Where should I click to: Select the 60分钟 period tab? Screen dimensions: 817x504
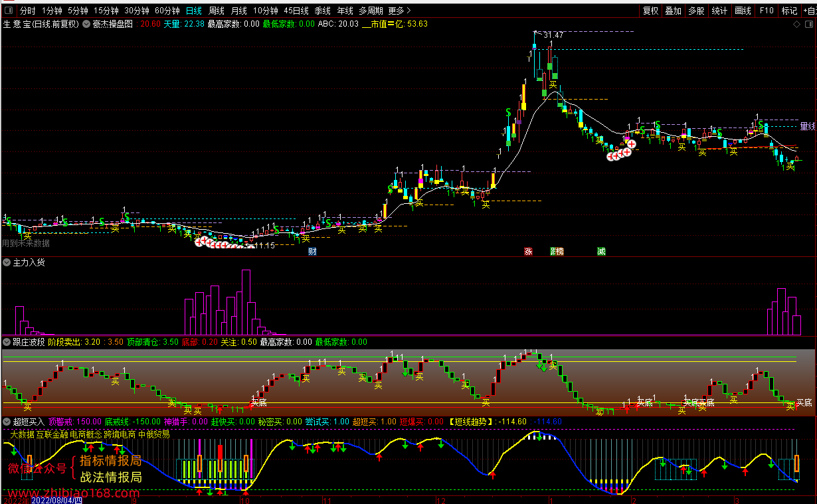(x=167, y=11)
